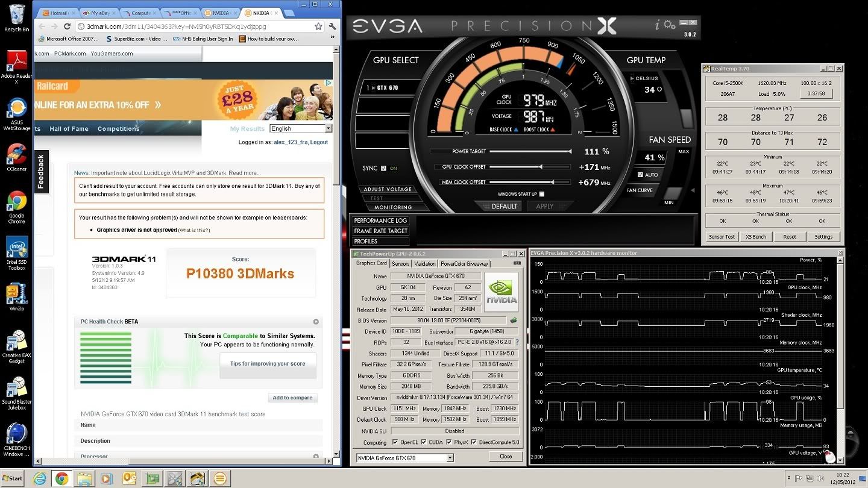This screenshot has height=488, width=868.
Task: Launch WinZip desktop shortcut
Action: click(16, 295)
